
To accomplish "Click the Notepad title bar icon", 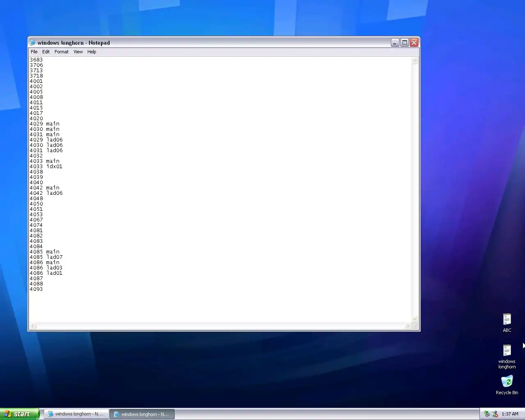I will (x=33, y=43).
